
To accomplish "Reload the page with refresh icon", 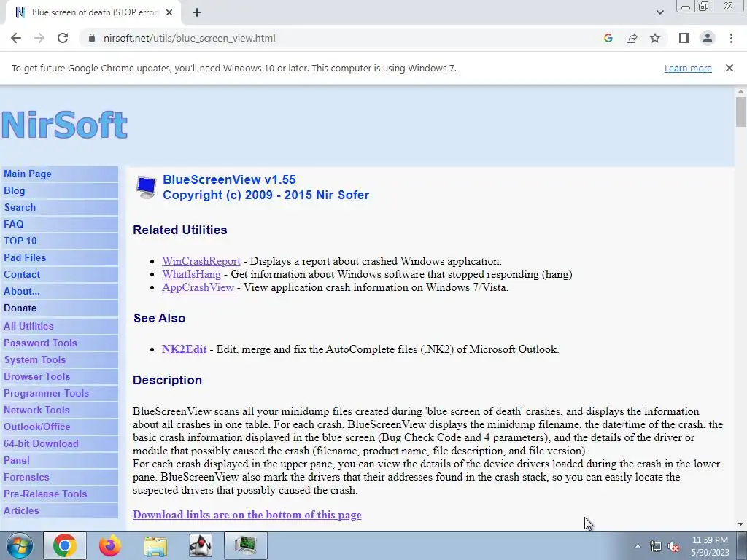I will (63, 38).
